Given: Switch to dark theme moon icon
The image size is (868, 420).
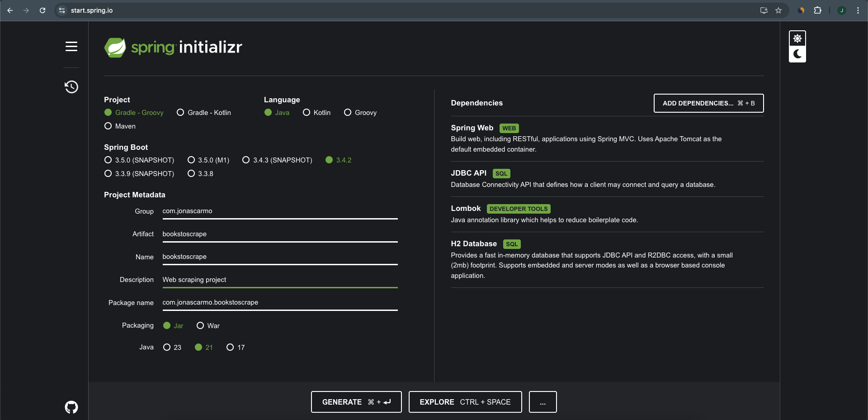Looking at the screenshot, I should (797, 54).
